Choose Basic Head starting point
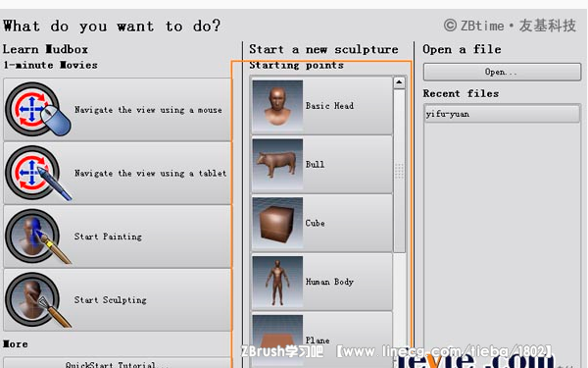The image size is (588, 368). click(321, 106)
